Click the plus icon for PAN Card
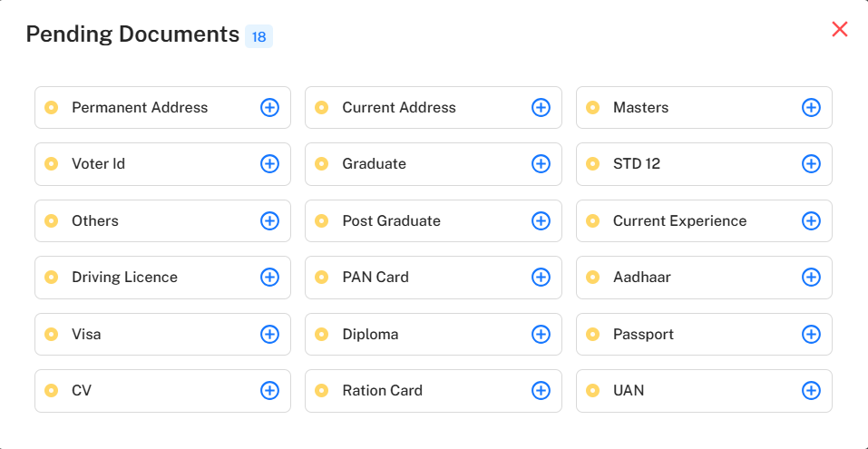 coord(541,278)
